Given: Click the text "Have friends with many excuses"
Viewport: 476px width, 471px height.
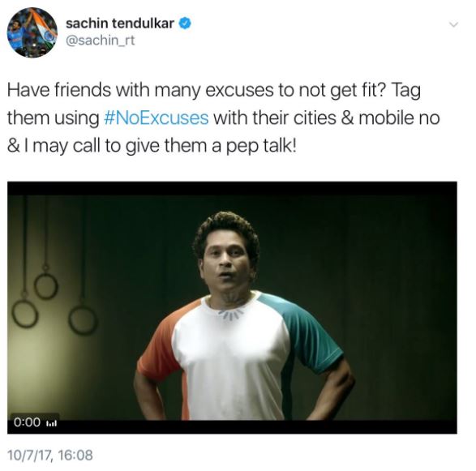Looking at the screenshot, I should tap(140, 91).
